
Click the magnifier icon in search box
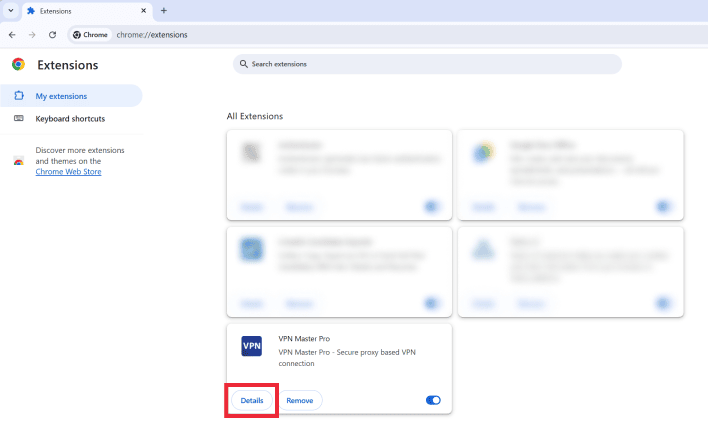(243, 64)
